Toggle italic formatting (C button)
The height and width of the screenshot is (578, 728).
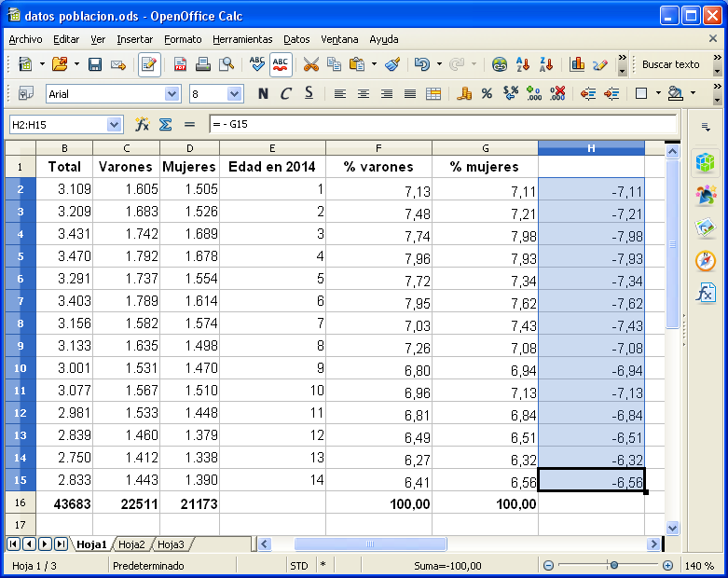click(285, 93)
